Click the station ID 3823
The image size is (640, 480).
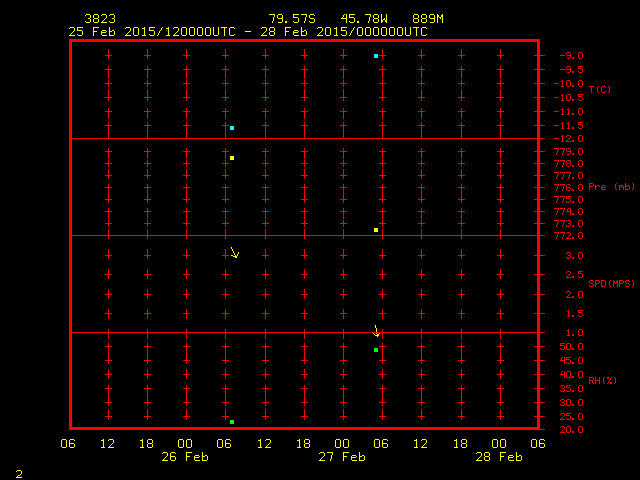click(99, 19)
